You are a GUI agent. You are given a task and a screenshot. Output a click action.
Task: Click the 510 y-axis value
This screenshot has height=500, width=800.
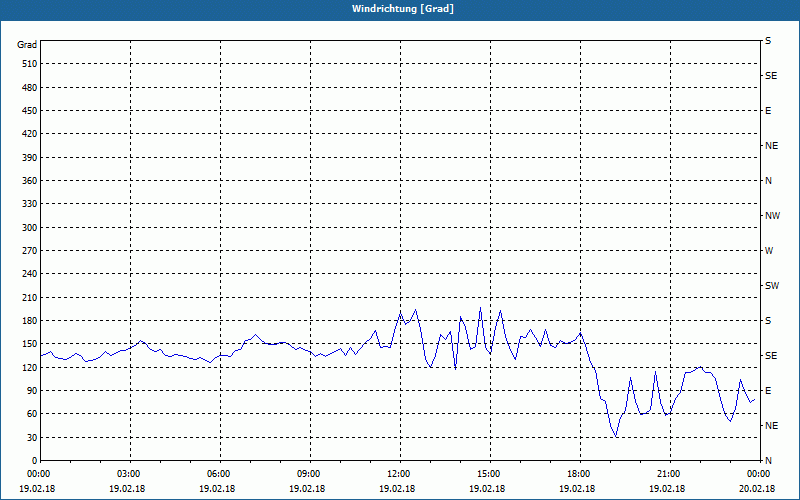point(30,64)
